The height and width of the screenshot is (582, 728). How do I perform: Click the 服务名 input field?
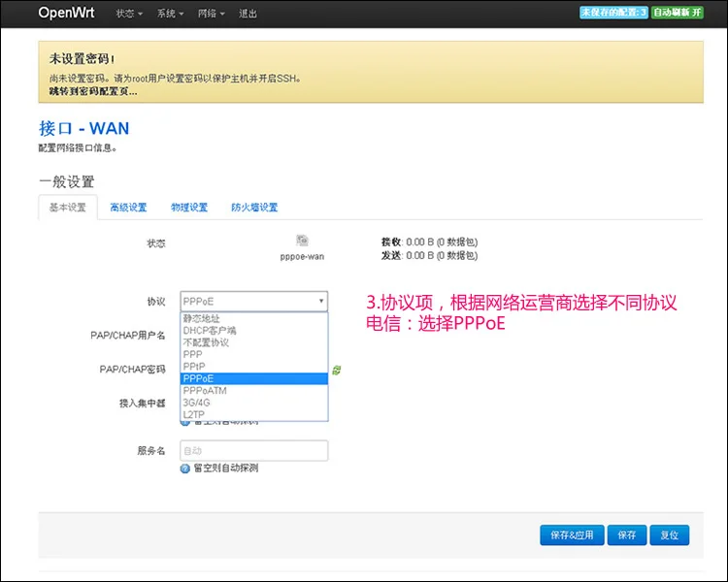click(x=254, y=451)
